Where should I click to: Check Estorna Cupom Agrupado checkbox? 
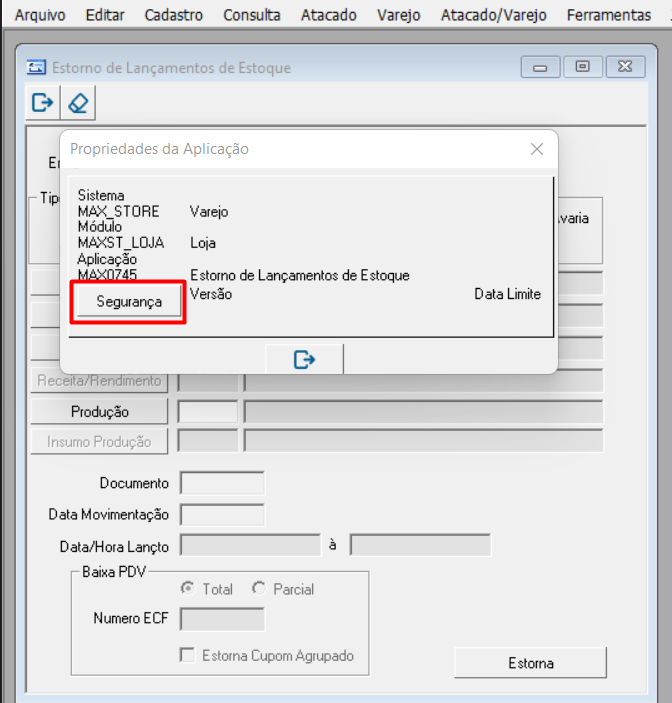pyautogui.click(x=187, y=655)
